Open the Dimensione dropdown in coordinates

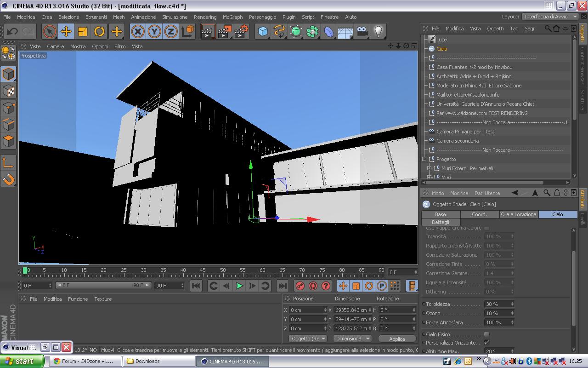click(352, 339)
